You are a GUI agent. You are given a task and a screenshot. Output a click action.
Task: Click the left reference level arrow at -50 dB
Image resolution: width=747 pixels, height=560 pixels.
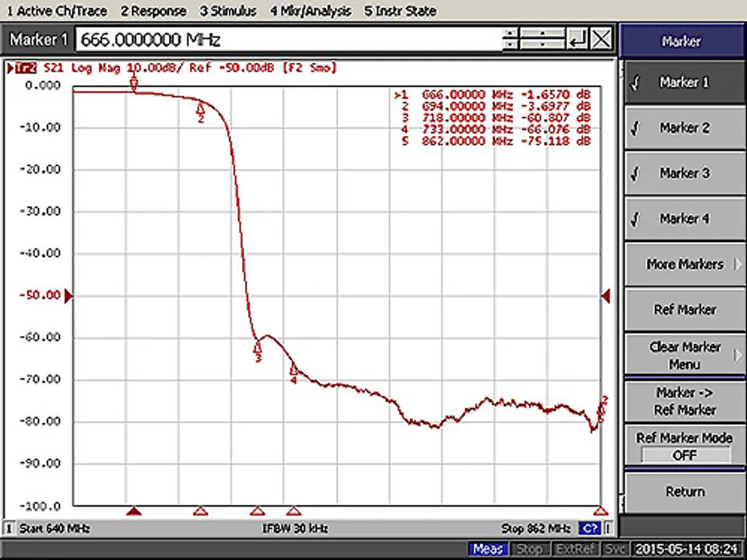coord(68,296)
